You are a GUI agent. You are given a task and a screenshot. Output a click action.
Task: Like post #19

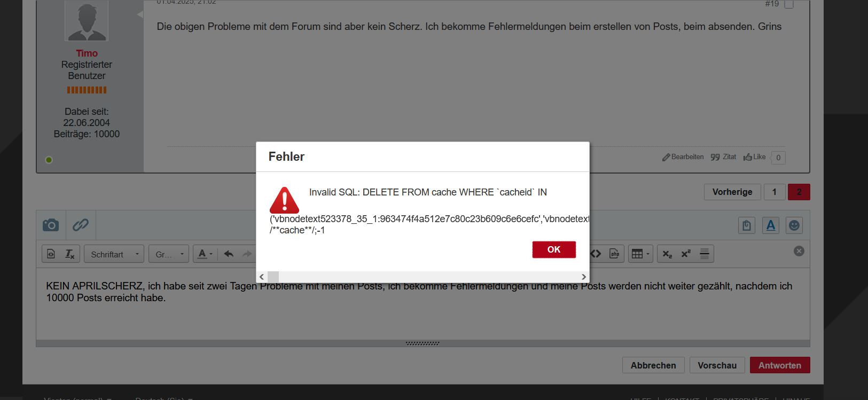tap(754, 157)
